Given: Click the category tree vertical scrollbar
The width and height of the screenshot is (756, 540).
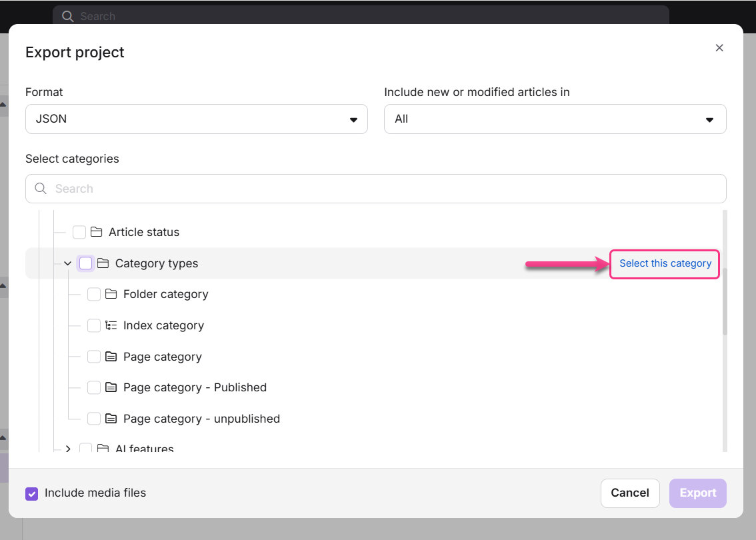Looking at the screenshot, I should [x=725, y=301].
